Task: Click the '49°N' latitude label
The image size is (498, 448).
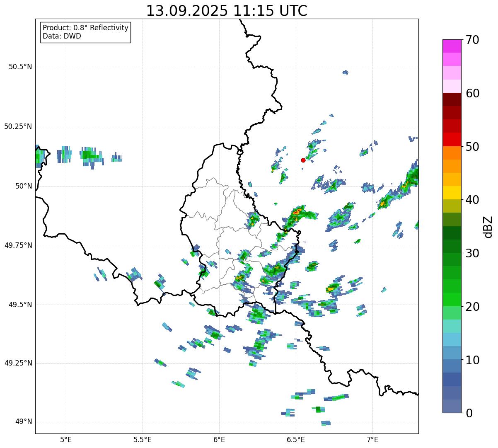Action: pyautogui.click(x=24, y=422)
